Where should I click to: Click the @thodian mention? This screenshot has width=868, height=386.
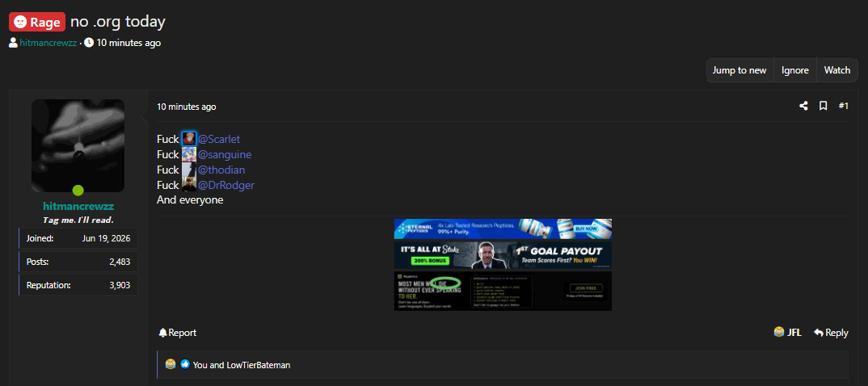(x=221, y=170)
